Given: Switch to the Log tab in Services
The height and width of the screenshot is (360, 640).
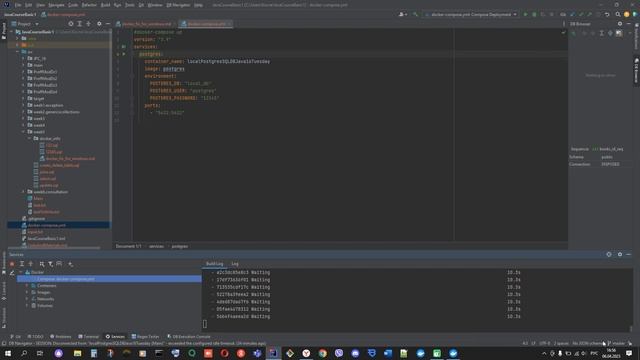Looking at the screenshot, I should pos(235,264).
